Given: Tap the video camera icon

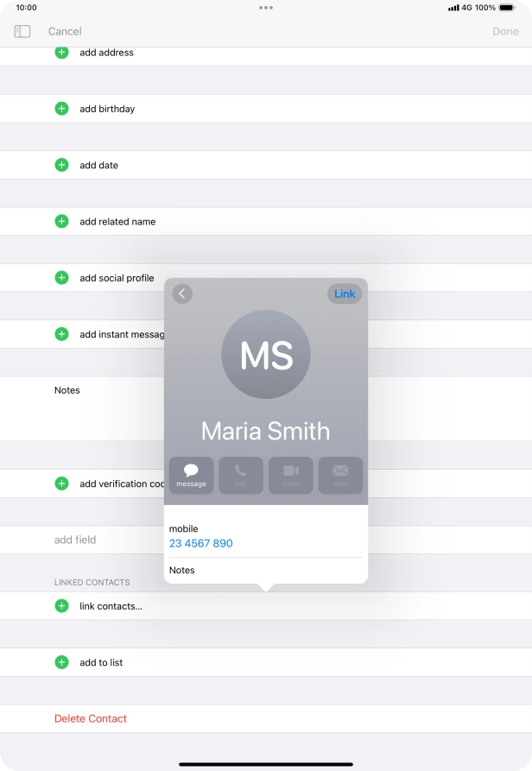Looking at the screenshot, I should pos(291,475).
